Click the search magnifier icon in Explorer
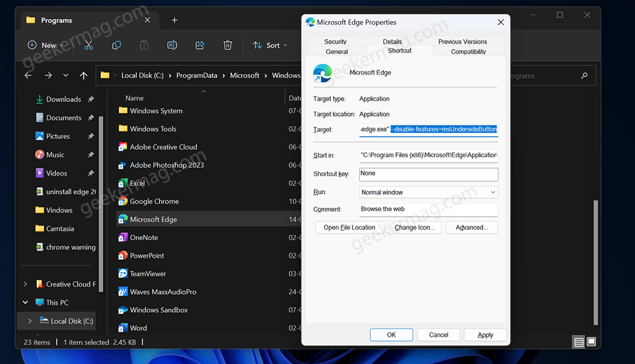Screen dimensions: 635x364 pos(584,75)
